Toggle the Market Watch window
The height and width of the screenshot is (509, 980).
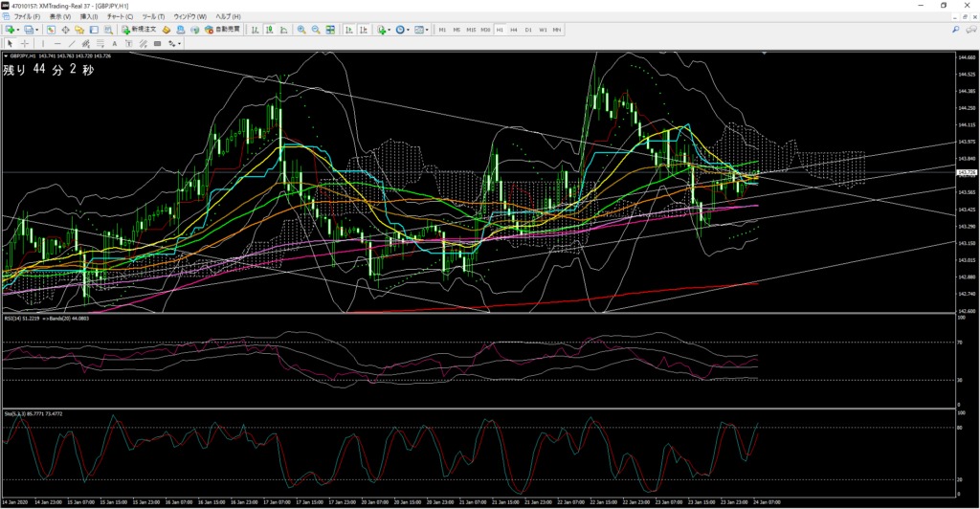click(x=51, y=30)
